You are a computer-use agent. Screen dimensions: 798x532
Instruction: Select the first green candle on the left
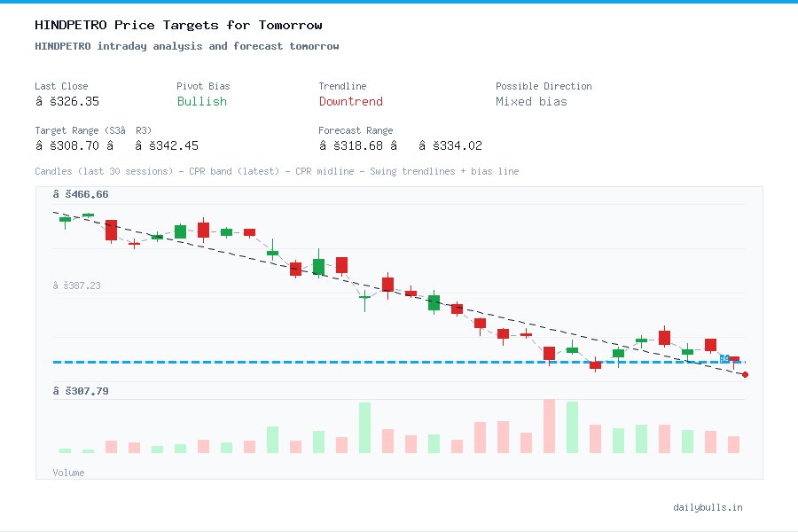(65, 219)
